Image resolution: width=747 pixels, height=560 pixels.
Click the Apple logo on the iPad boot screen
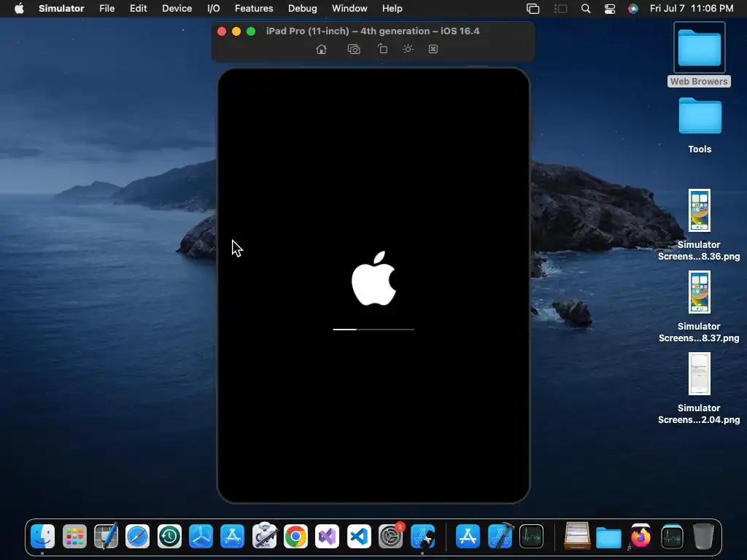click(x=373, y=279)
